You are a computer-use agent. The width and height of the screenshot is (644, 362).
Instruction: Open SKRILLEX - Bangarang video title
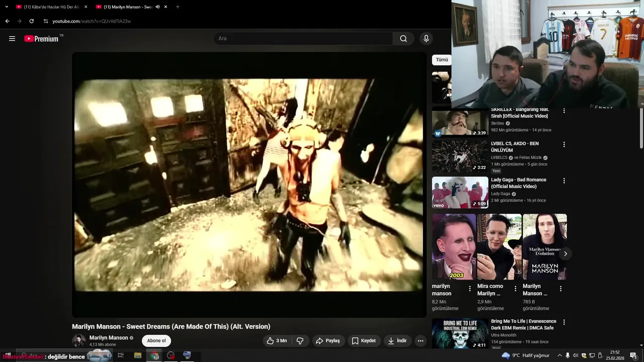click(x=520, y=113)
